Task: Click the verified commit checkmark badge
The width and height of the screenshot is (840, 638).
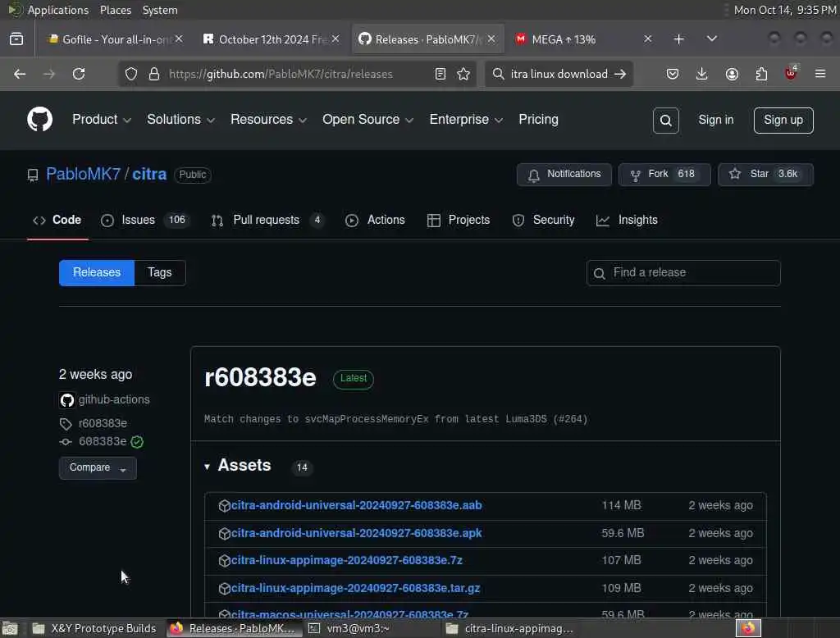Action: 137,442
